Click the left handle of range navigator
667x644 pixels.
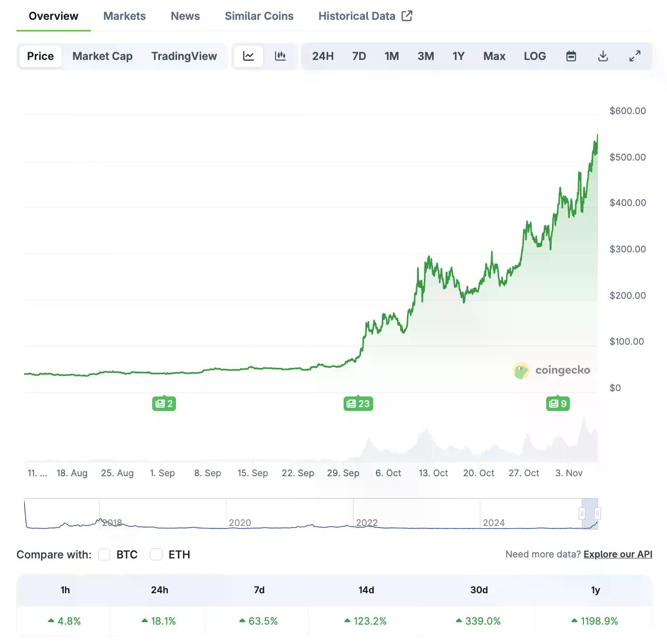click(x=582, y=513)
